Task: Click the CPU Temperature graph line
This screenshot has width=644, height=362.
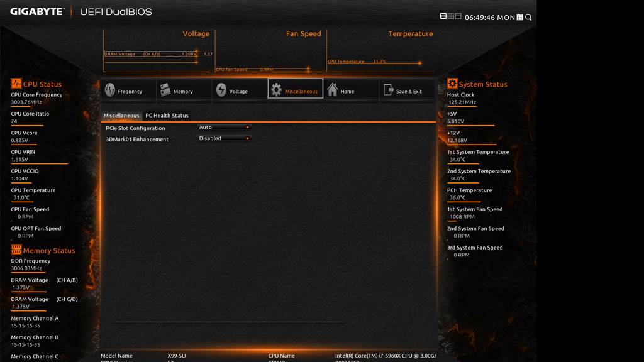Action: coord(374,63)
